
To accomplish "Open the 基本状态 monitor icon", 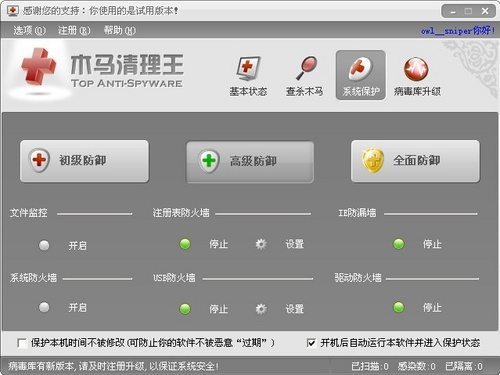I will coord(248,69).
